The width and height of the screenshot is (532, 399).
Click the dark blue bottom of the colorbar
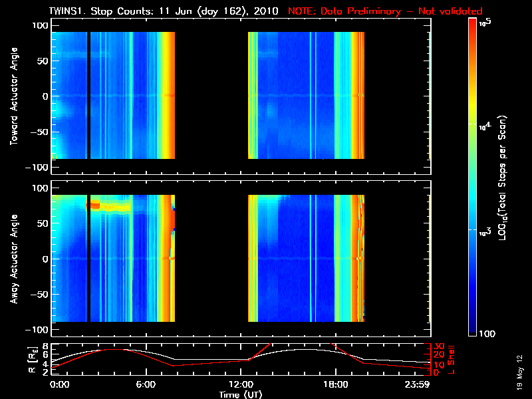(x=473, y=332)
